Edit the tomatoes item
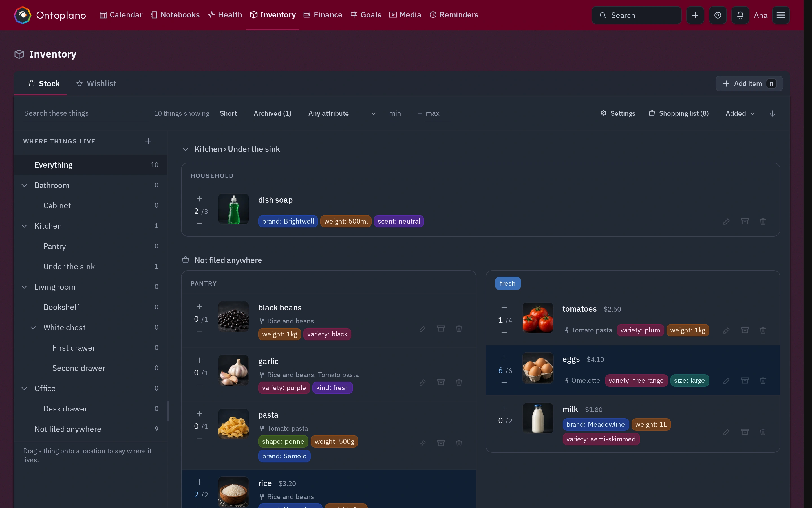This screenshot has width=812, height=508. [x=726, y=330]
